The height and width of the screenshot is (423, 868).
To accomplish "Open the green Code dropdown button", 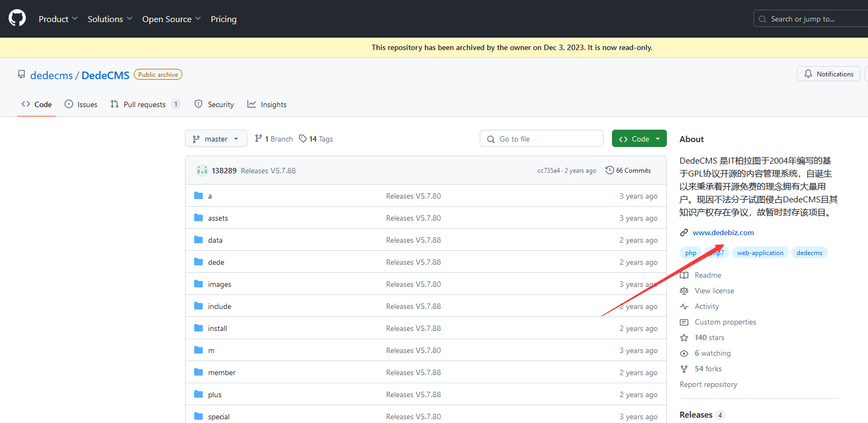I will [639, 138].
